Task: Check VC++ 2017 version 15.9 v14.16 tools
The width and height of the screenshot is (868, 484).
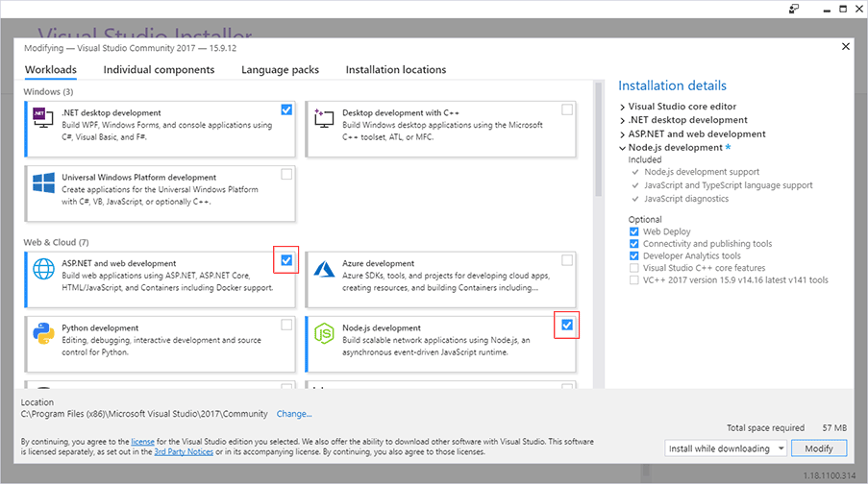Action: (633, 279)
